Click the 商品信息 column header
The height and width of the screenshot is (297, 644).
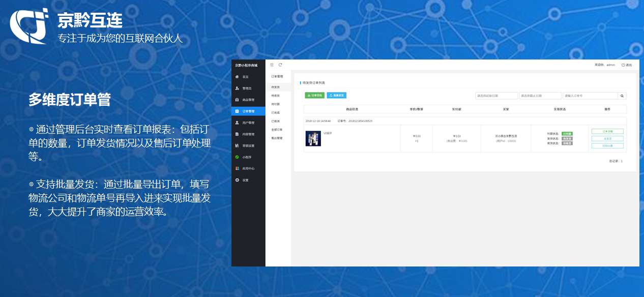pyautogui.click(x=352, y=109)
